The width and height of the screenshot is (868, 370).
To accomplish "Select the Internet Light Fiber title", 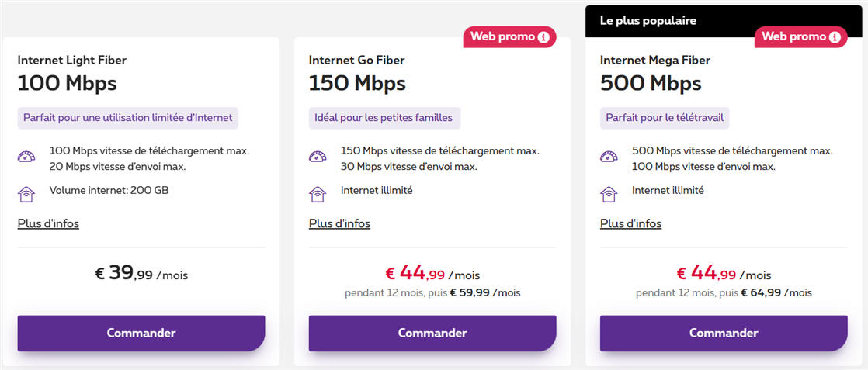I will (x=71, y=60).
